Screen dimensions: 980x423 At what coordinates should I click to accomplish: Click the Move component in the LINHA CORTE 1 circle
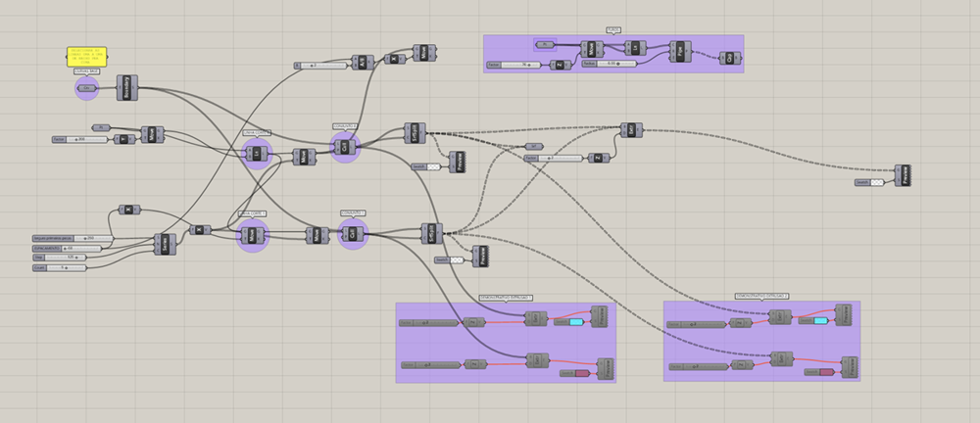pyautogui.click(x=253, y=236)
